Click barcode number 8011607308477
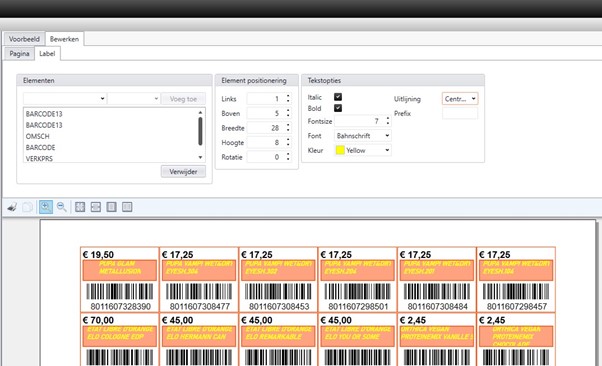The height and width of the screenshot is (366, 602). coord(200,306)
